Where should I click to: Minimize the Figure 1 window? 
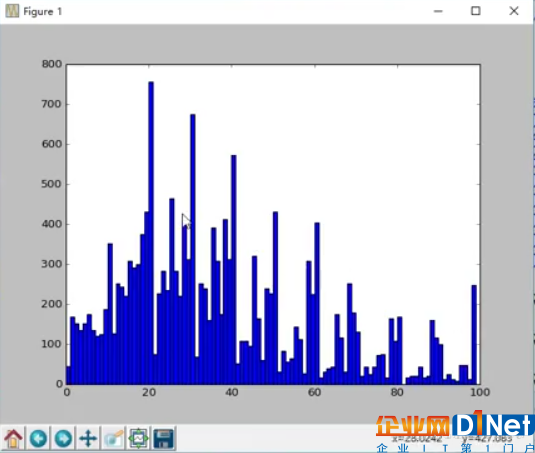click(x=438, y=11)
